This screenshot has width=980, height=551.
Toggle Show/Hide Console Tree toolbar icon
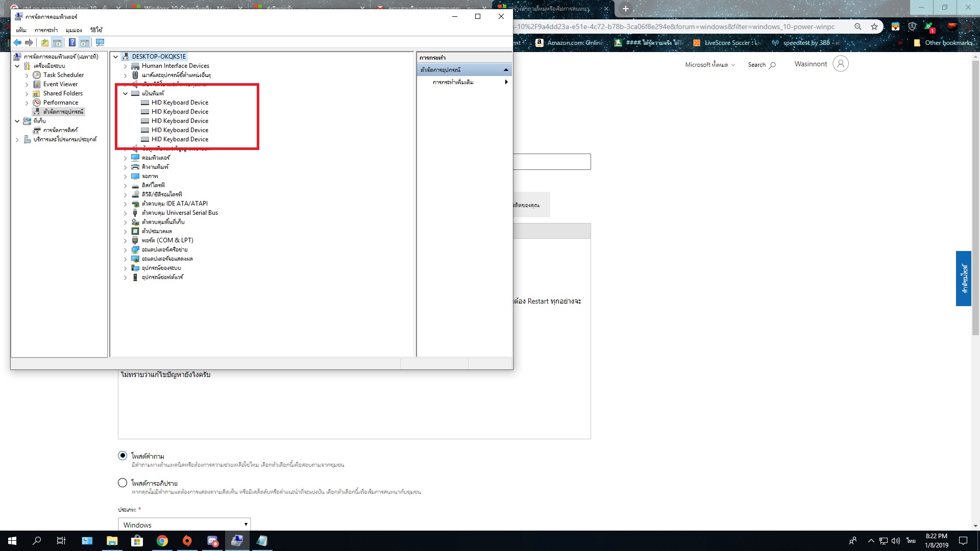click(57, 42)
